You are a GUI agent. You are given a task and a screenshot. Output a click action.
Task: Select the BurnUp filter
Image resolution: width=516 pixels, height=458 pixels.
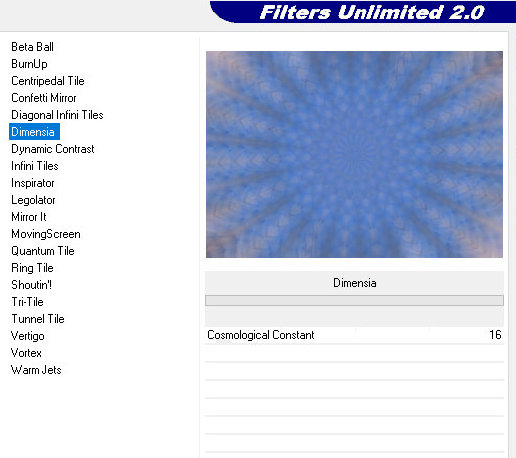click(29, 64)
